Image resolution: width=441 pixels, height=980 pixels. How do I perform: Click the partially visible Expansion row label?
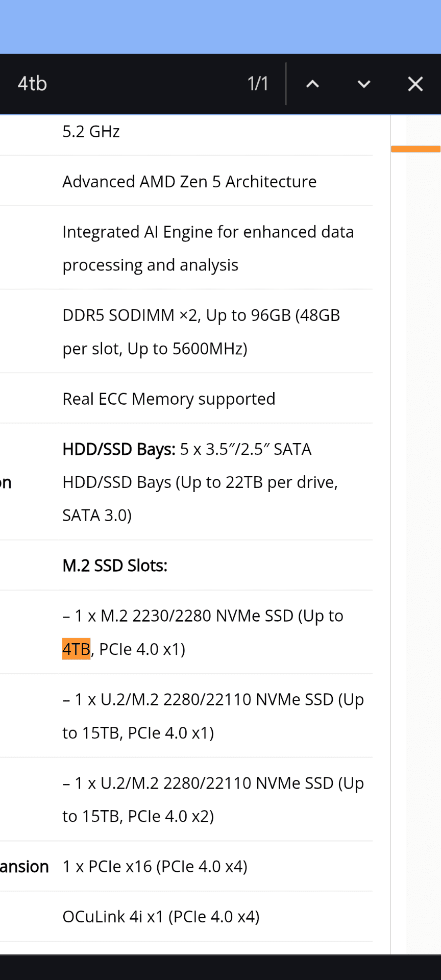pyautogui.click(x=24, y=867)
